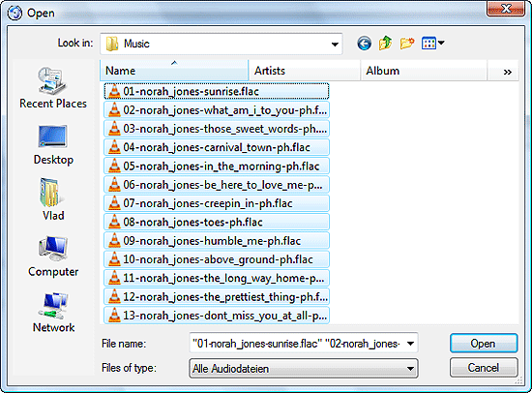Go to Desktop in the sidebar
This screenshot has height=393, width=532.
click(x=53, y=144)
